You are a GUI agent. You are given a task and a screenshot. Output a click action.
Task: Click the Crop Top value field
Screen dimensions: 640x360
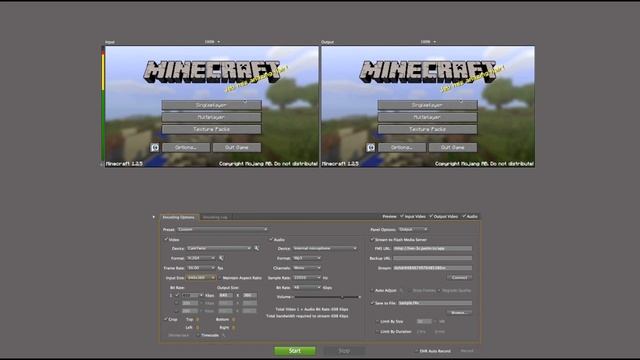[x=197, y=319]
